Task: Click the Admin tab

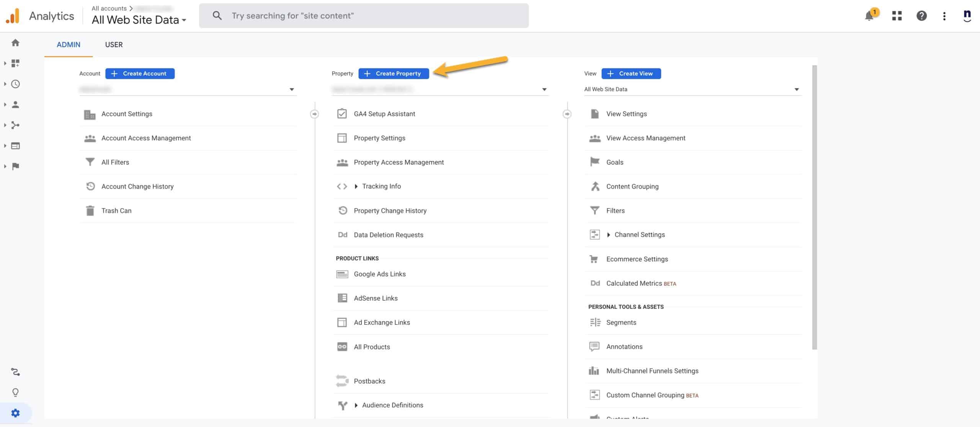Action: click(69, 44)
